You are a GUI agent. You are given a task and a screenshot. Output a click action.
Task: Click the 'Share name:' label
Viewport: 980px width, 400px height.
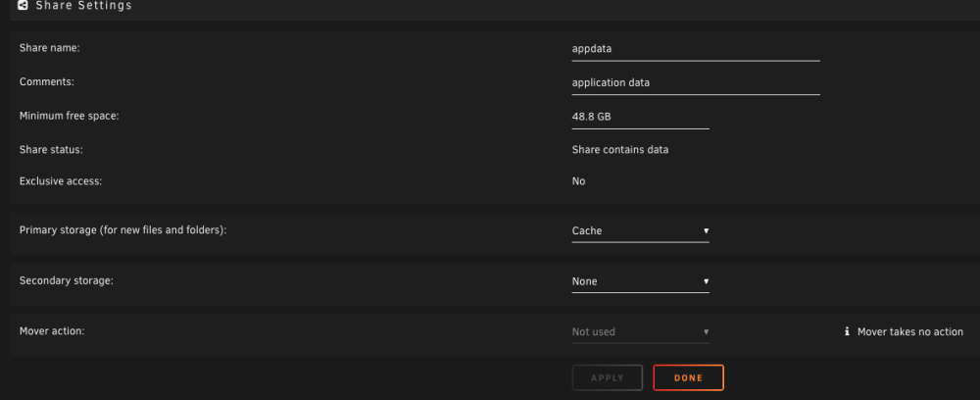[50, 48]
